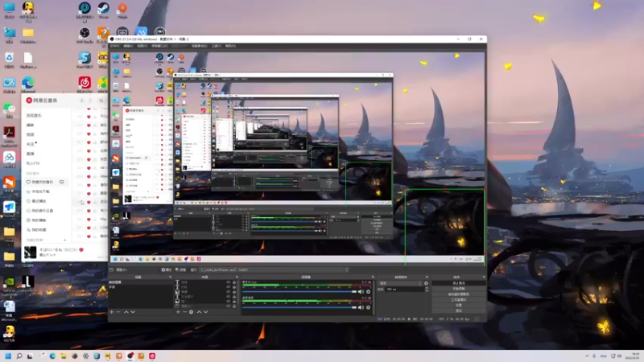Move scene down using Scenes down arrow
Screen dimensions: 644x362
pos(133,312)
